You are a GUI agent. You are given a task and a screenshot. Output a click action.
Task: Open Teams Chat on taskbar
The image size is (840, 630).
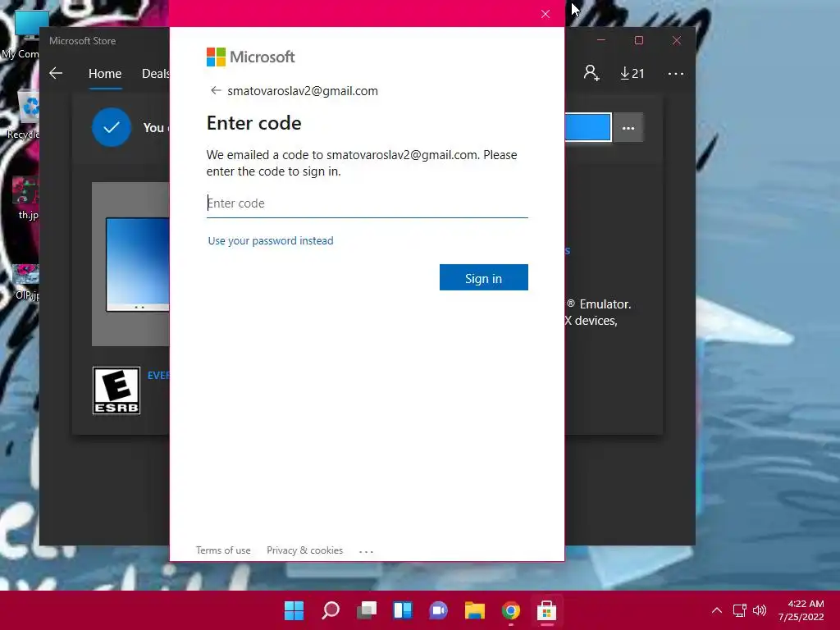point(439,610)
